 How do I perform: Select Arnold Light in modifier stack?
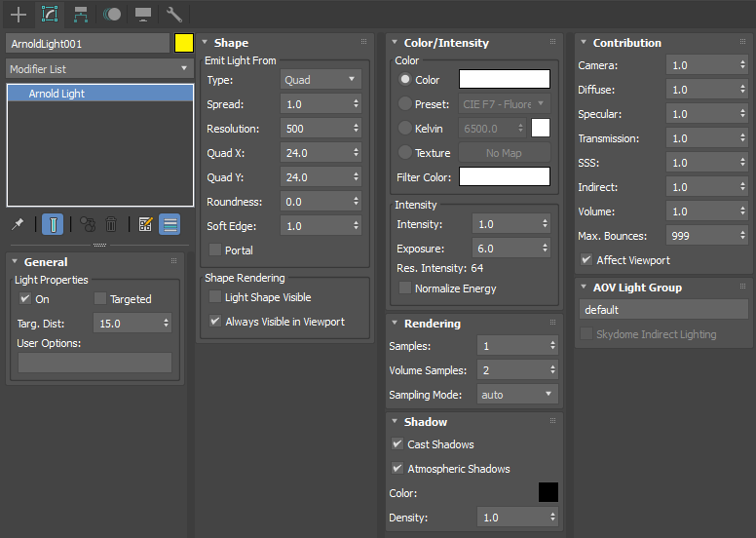click(100, 94)
